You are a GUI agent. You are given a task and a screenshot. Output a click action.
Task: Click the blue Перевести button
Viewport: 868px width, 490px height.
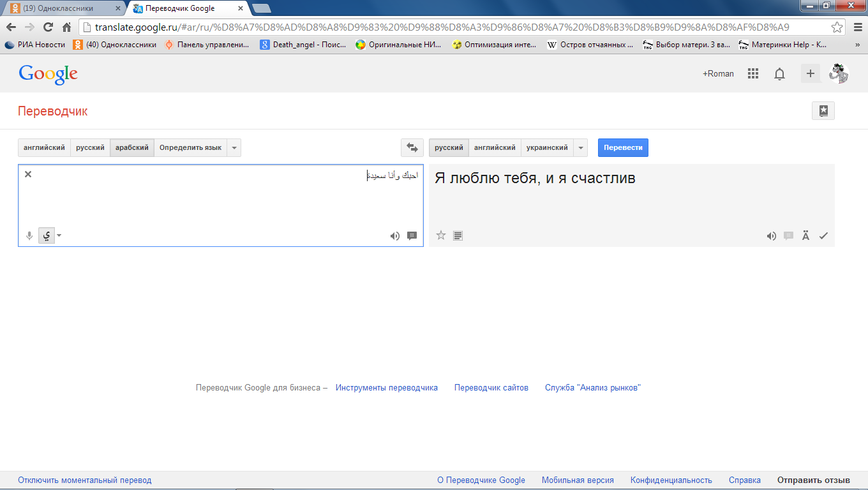coord(623,147)
